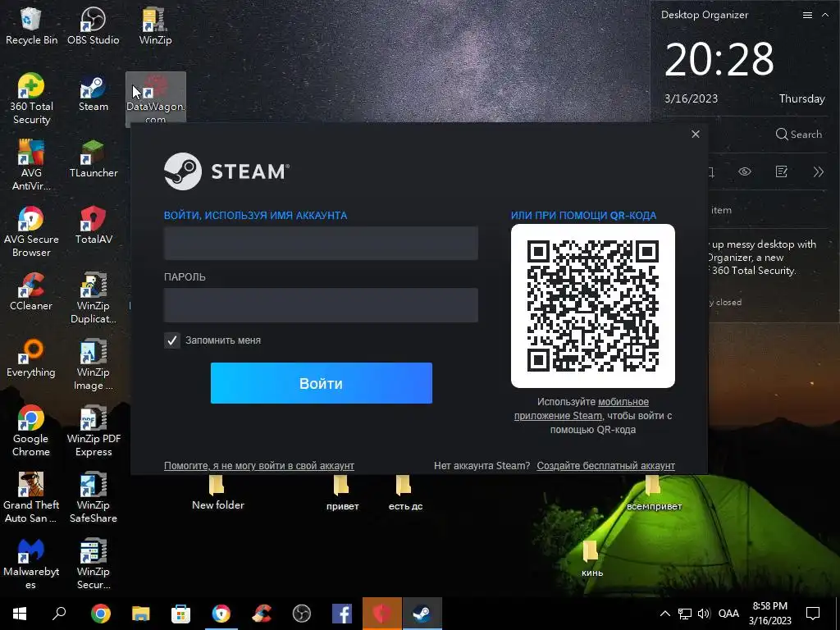This screenshot has width=840, height=630.
Task: Open volume speaker icon in tray
Action: pyautogui.click(x=703, y=614)
